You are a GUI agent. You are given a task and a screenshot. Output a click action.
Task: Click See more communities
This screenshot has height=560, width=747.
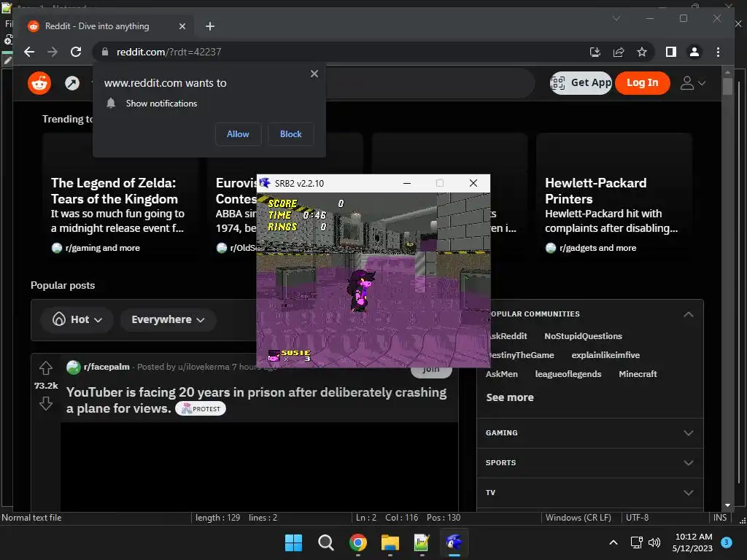pyautogui.click(x=510, y=397)
